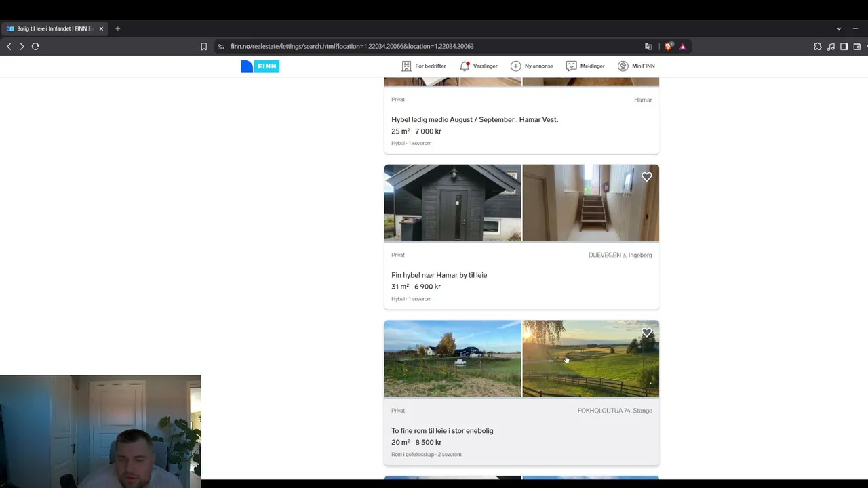Click the FOKHOLGUTUA 74, Stange address text
868x488 pixels.
click(615, 411)
